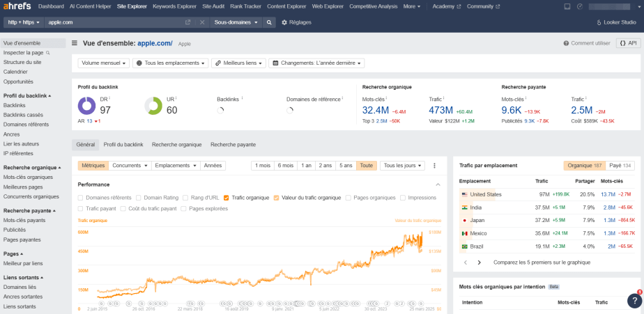
Task: Go to next locations page arrow
Action: (479, 262)
